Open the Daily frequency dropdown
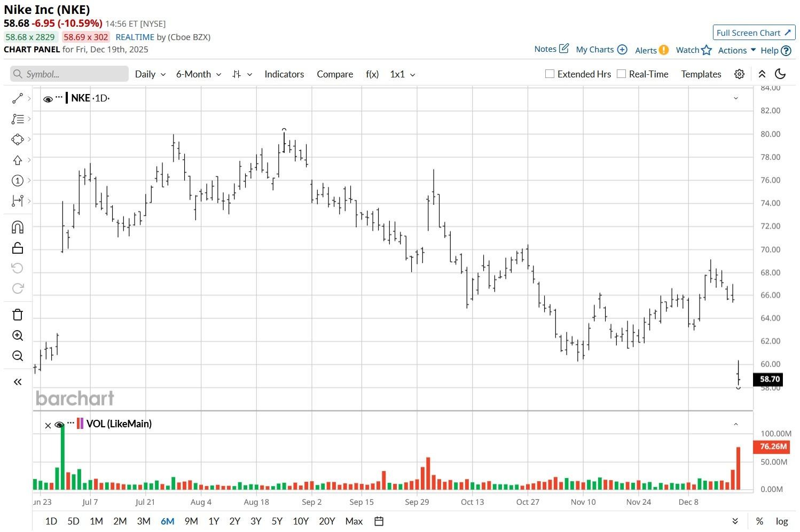 [x=150, y=74]
